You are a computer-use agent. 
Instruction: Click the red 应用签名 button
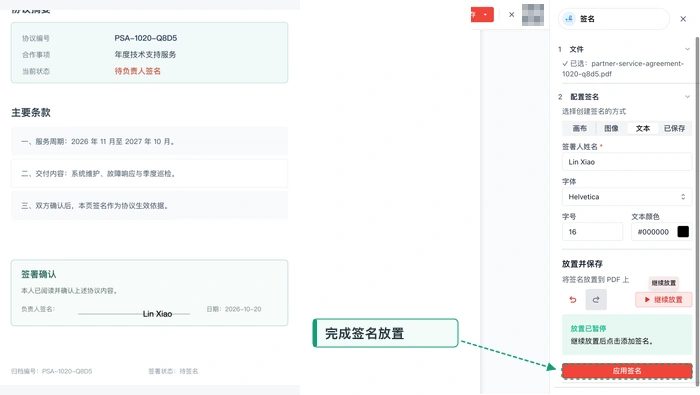pos(627,371)
